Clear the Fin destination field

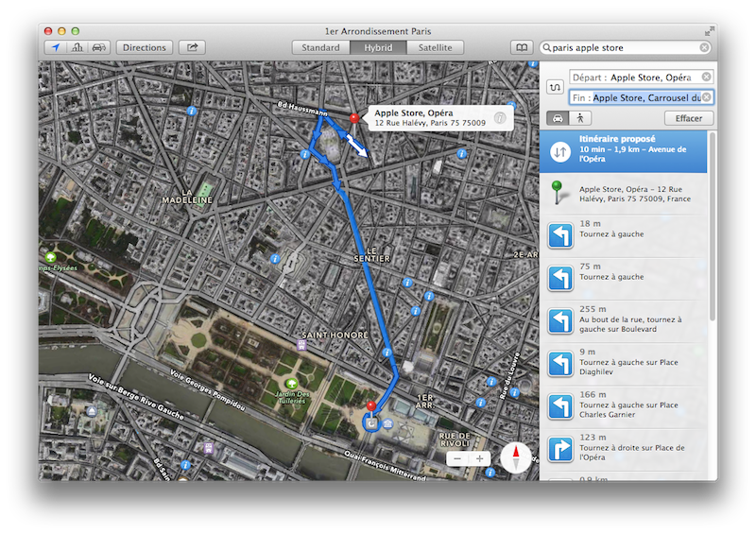(706, 97)
